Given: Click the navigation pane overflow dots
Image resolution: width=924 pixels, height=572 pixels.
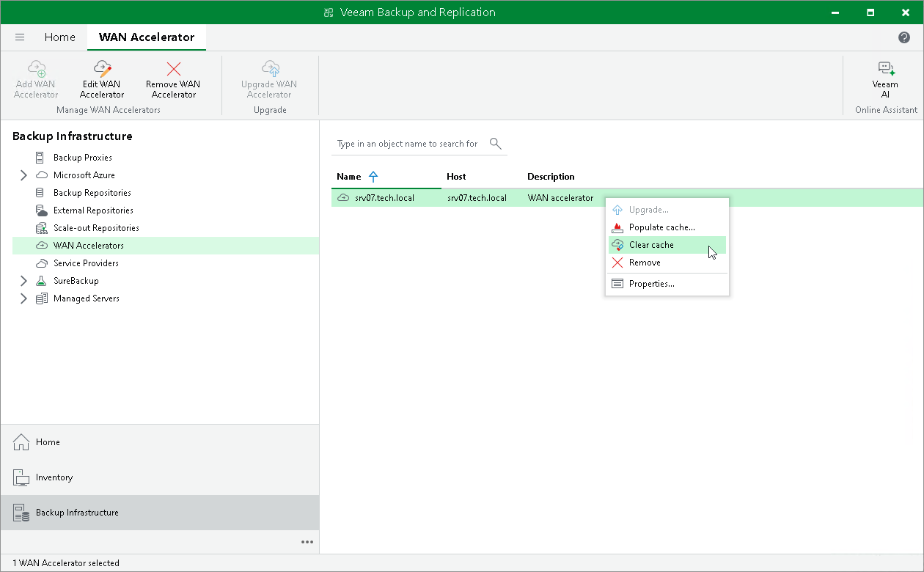Looking at the screenshot, I should [x=307, y=543].
